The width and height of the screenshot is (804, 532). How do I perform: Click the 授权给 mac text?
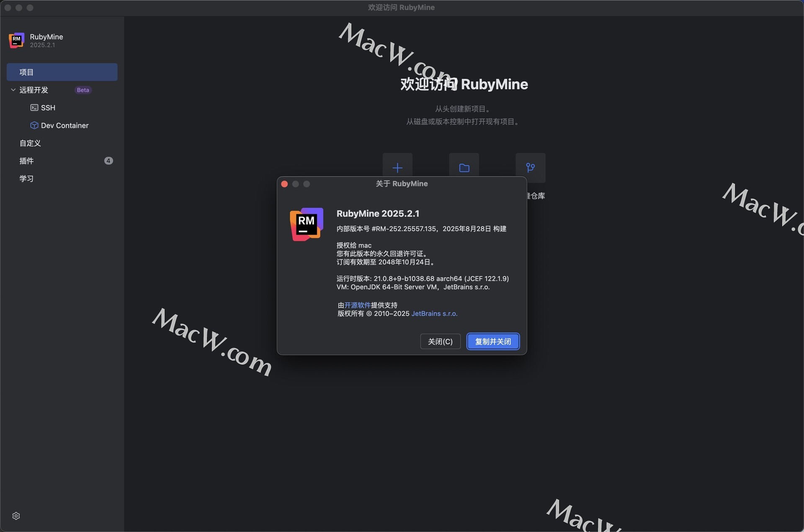pos(354,245)
